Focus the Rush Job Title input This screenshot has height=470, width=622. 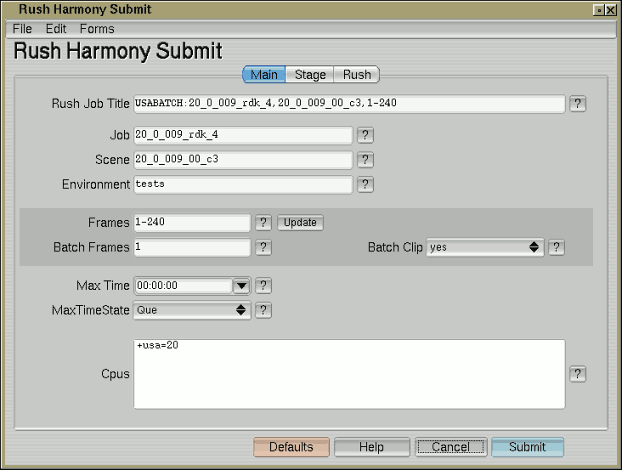(349, 104)
